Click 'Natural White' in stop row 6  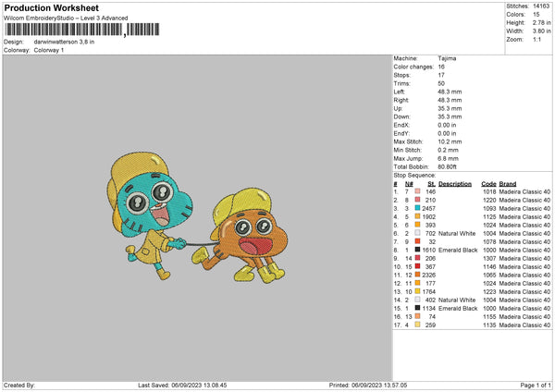click(457, 233)
